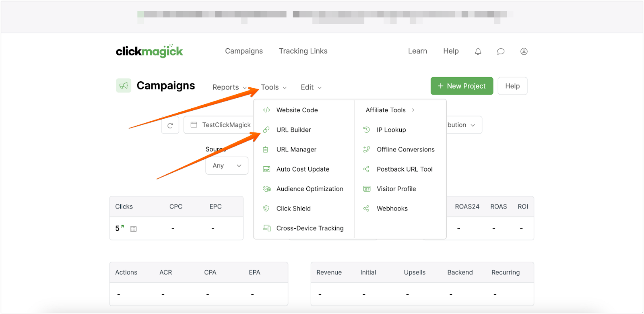
Task: Click the ClickMagick logo
Action: pyautogui.click(x=149, y=51)
